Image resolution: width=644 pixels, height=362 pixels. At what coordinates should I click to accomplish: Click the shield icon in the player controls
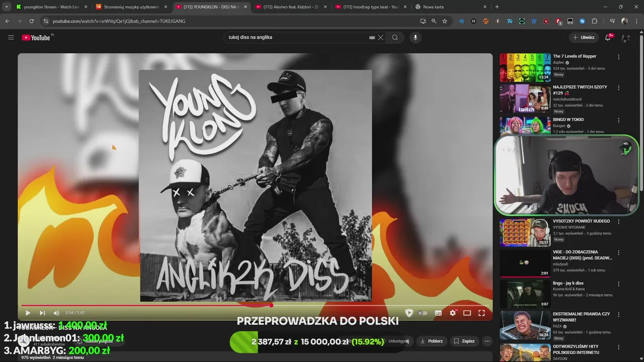(409, 313)
